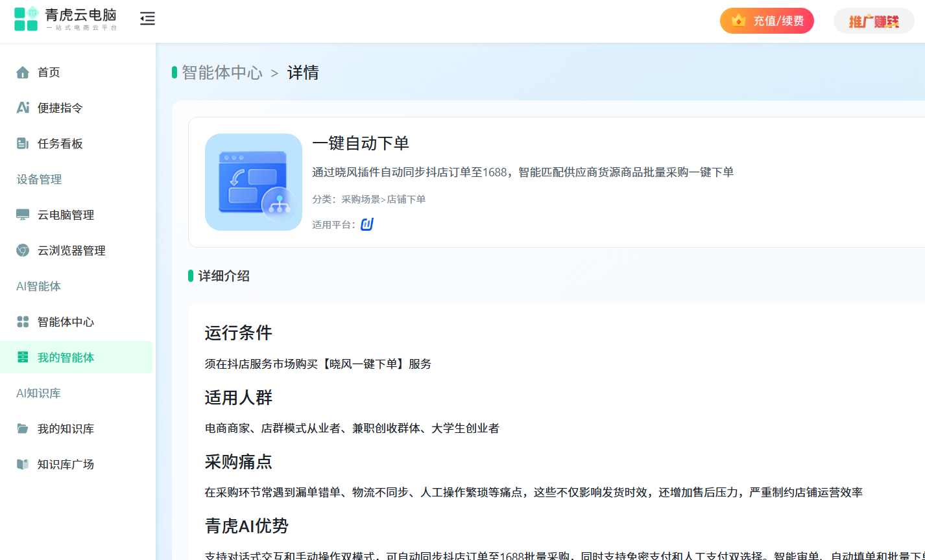The height and width of the screenshot is (560, 925).
Task: Click the AI知识库 section label
Action: click(x=38, y=393)
